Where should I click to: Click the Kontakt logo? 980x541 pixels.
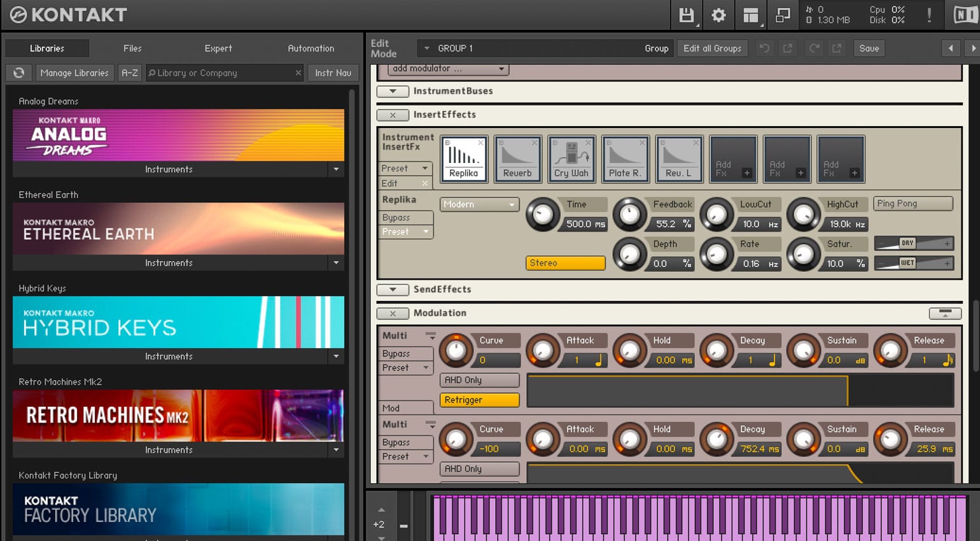tap(69, 15)
